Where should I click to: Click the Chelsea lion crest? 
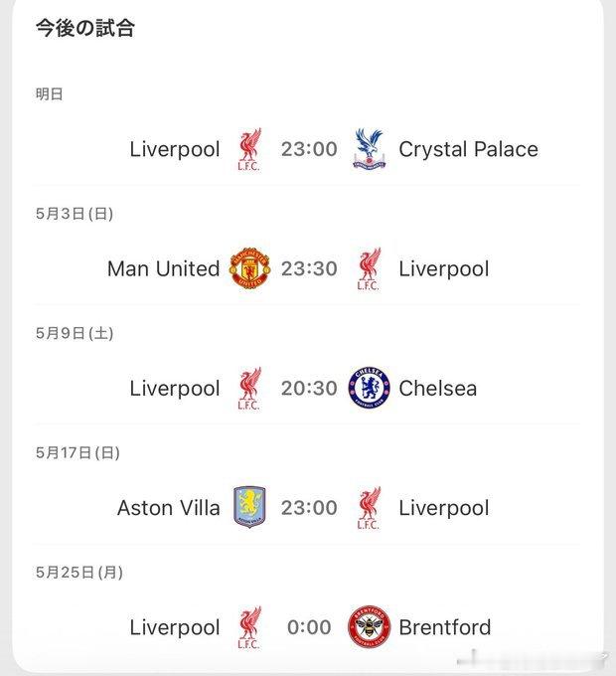370,388
